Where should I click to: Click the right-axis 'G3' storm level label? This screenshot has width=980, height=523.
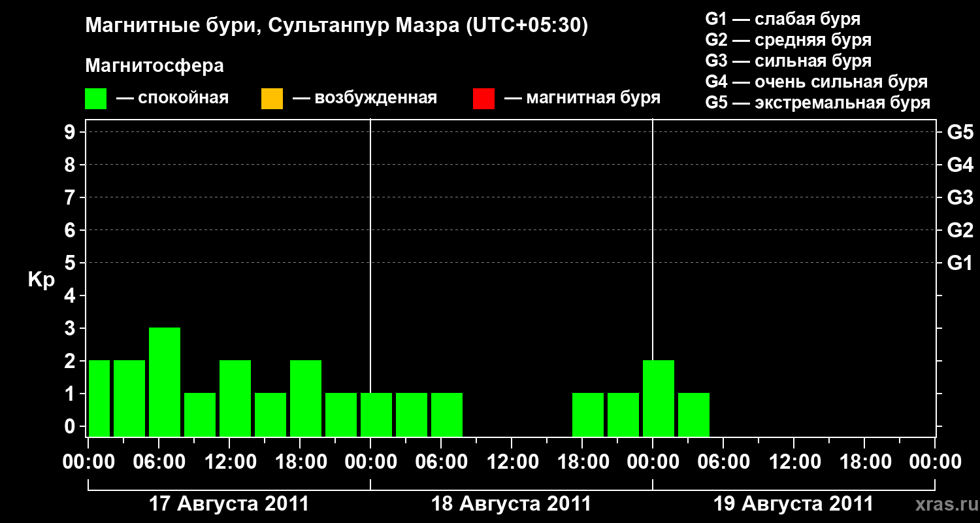tap(960, 197)
